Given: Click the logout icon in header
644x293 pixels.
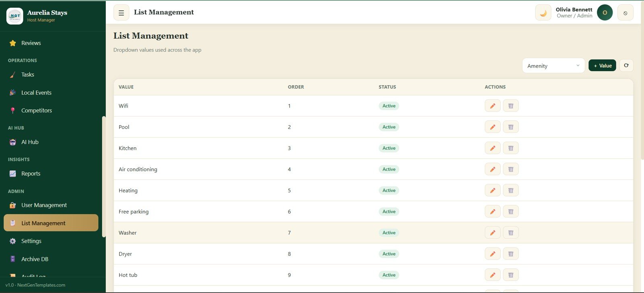Looking at the screenshot, I should [625, 12].
